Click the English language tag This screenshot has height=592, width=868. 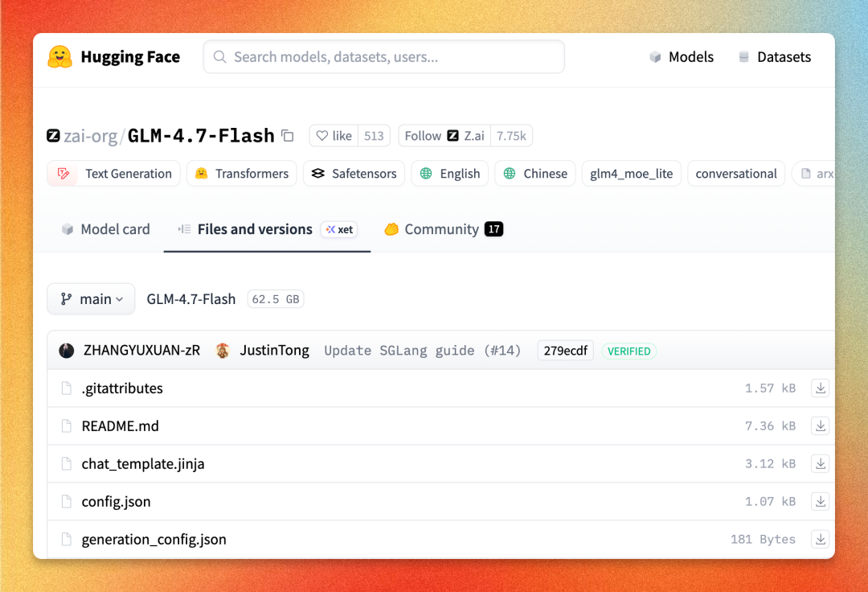click(x=450, y=174)
